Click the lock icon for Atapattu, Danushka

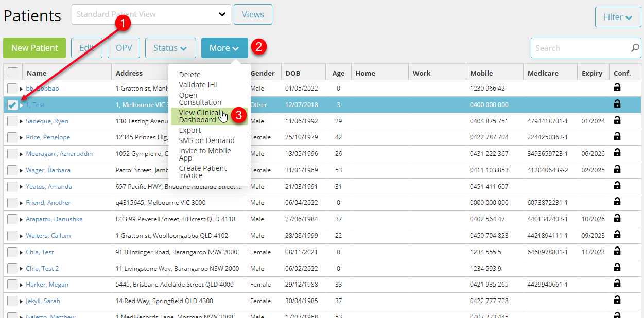pos(617,218)
